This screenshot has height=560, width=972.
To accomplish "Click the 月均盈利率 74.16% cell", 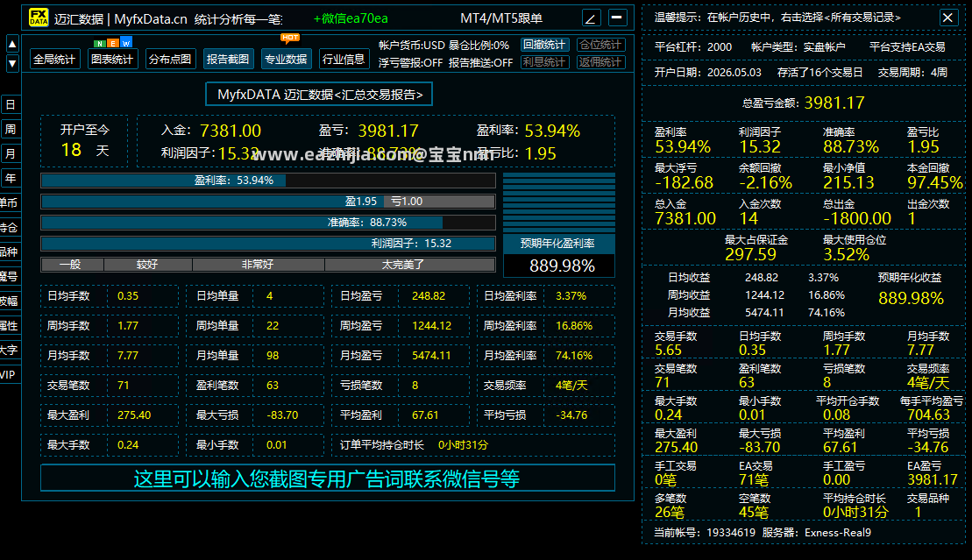I will pyautogui.click(x=545, y=355).
